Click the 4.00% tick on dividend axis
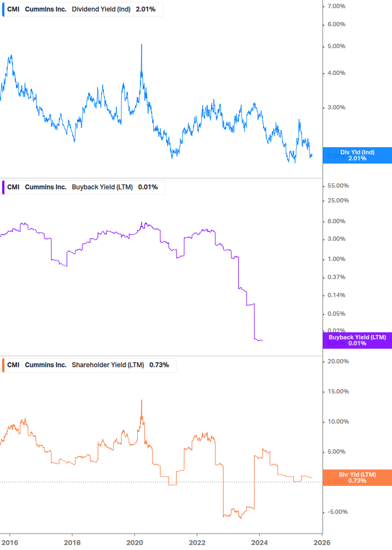This screenshot has height=550, width=392. (x=336, y=73)
